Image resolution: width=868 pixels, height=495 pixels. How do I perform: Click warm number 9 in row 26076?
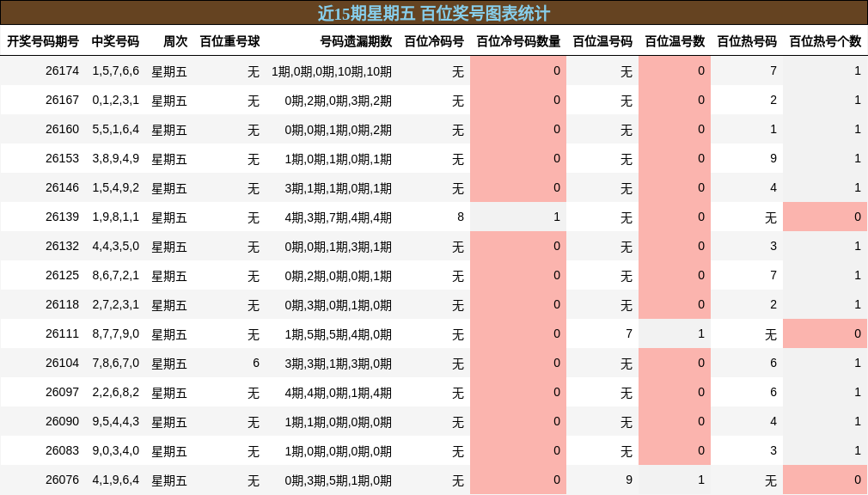pyautogui.click(x=629, y=480)
